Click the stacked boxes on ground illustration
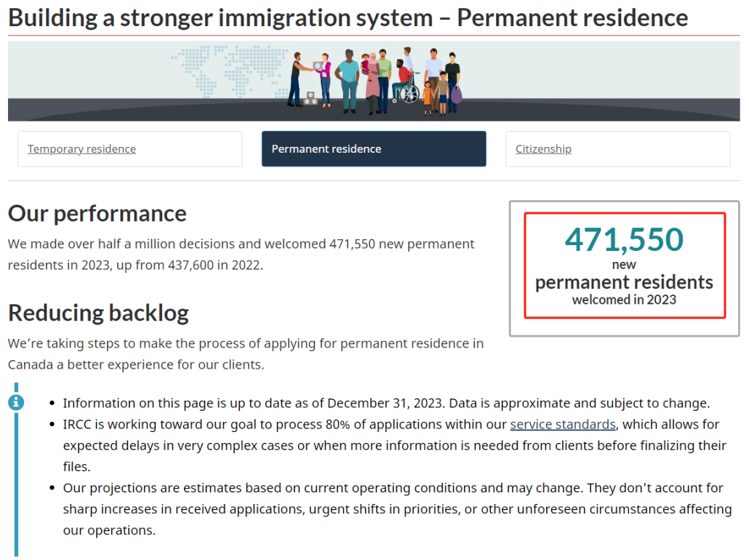 pyautogui.click(x=311, y=98)
